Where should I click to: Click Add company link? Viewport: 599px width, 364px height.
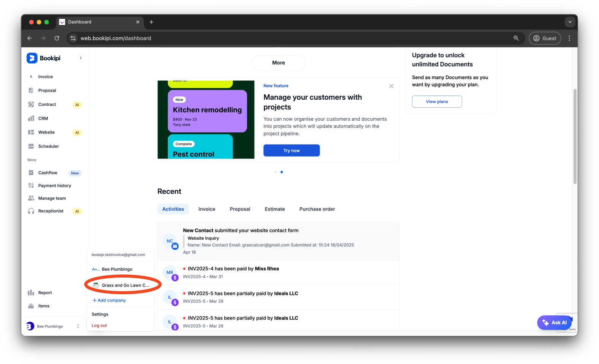pyautogui.click(x=109, y=300)
